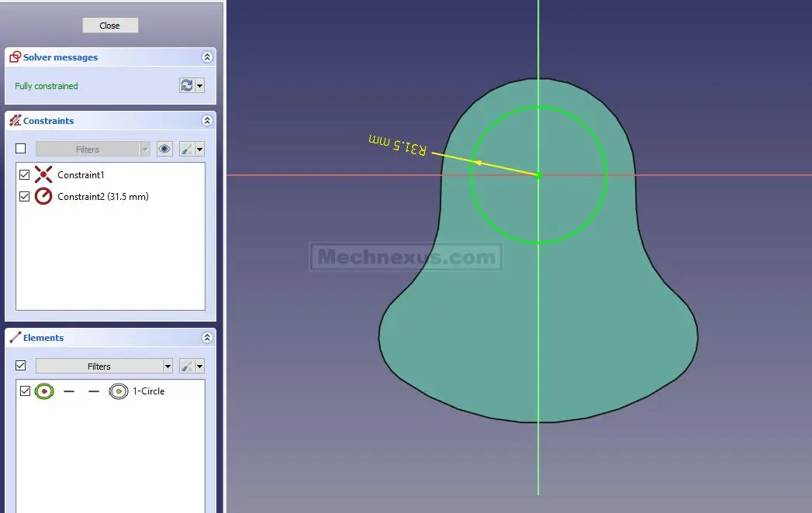Uncheck the Constraint2 checkbox

pyautogui.click(x=24, y=197)
